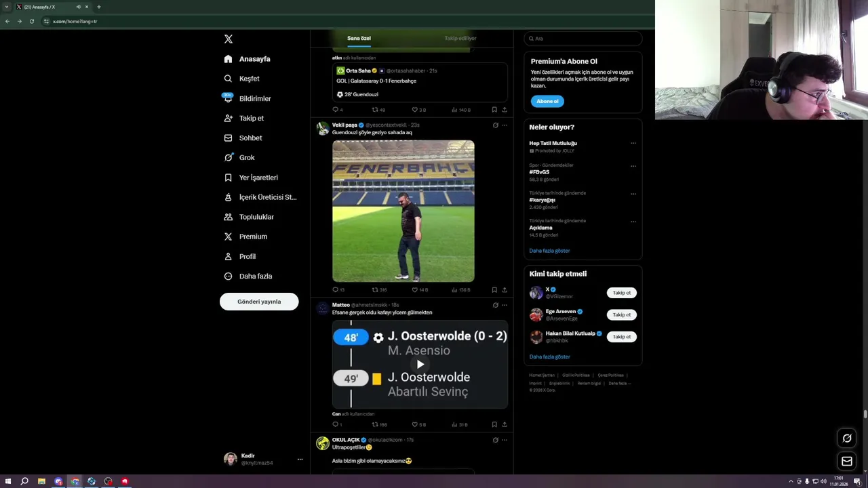The height and width of the screenshot is (488, 868).
Task: Click Abone ol premium button
Action: (x=547, y=102)
